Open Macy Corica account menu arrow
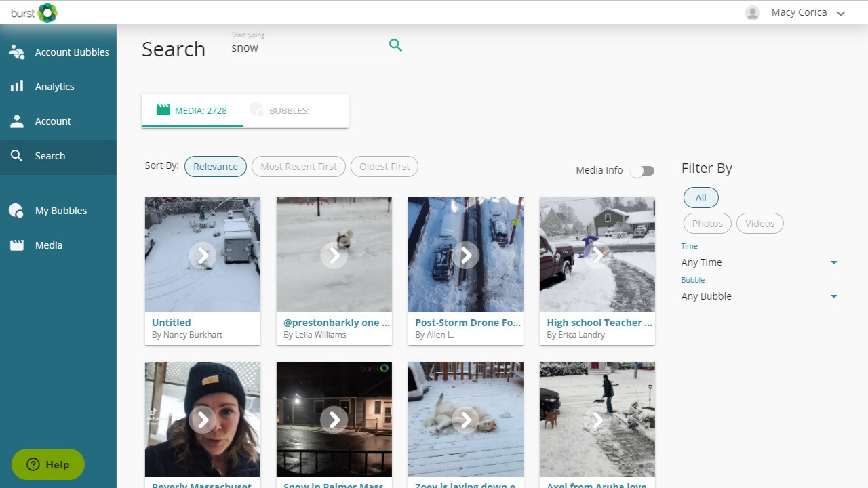Viewport: 868px width, 488px height. click(841, 14)
